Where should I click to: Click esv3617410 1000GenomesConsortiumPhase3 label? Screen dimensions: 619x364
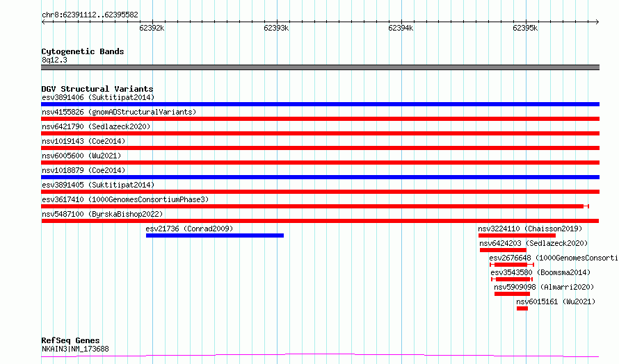125,199
